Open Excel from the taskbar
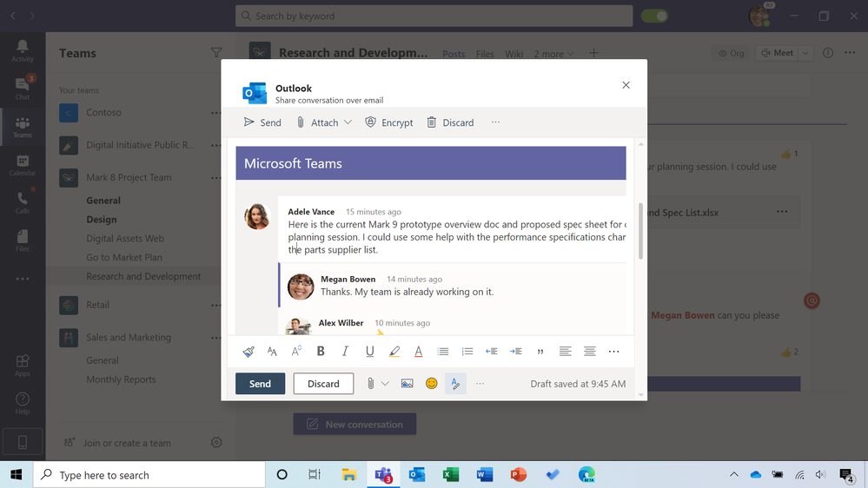Viewport: 868px width, 488px height. pos(451,475)
